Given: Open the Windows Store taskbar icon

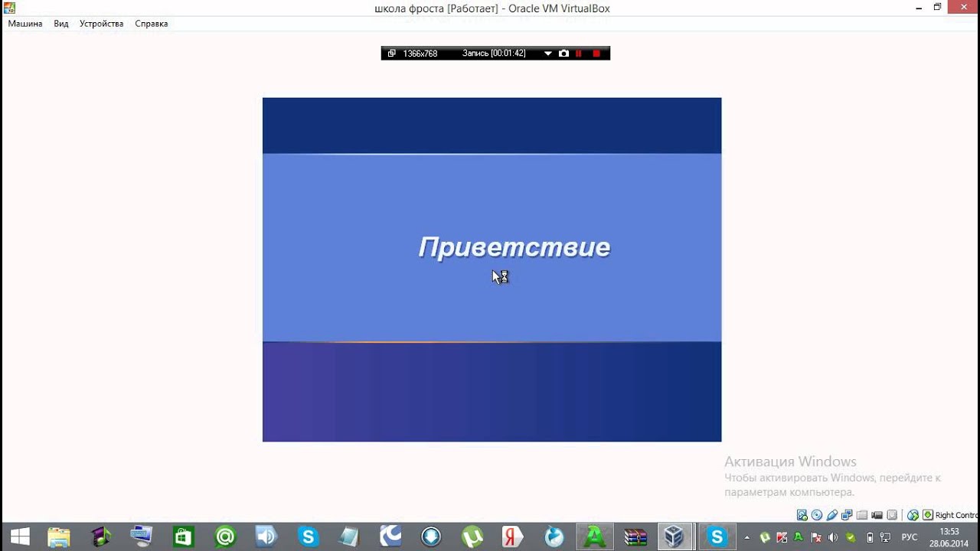Looking at the screenshot, I should coord(184,536).
